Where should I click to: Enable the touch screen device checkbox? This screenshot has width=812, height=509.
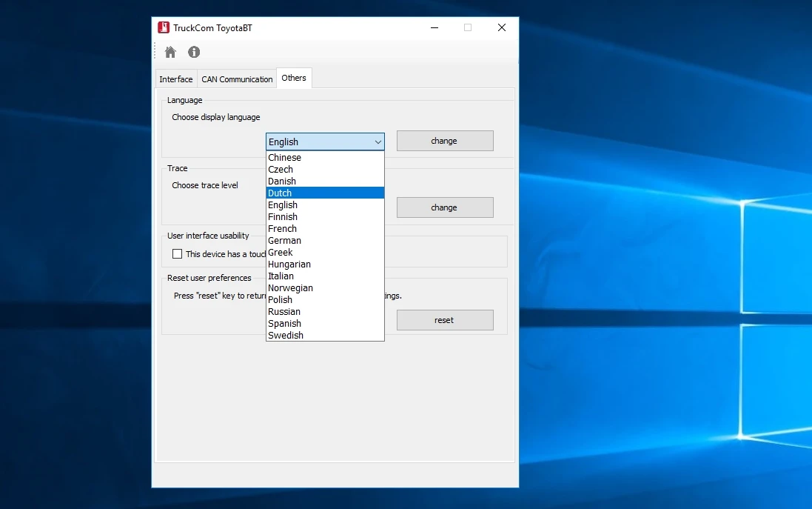[x=178, y=254]
